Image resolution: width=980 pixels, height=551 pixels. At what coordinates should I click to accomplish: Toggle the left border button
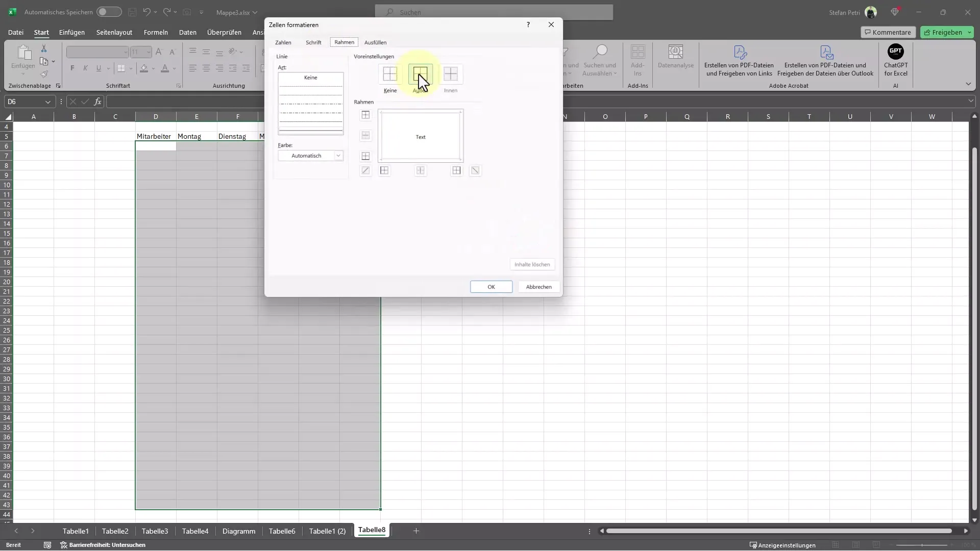click(x=384, y=170)
